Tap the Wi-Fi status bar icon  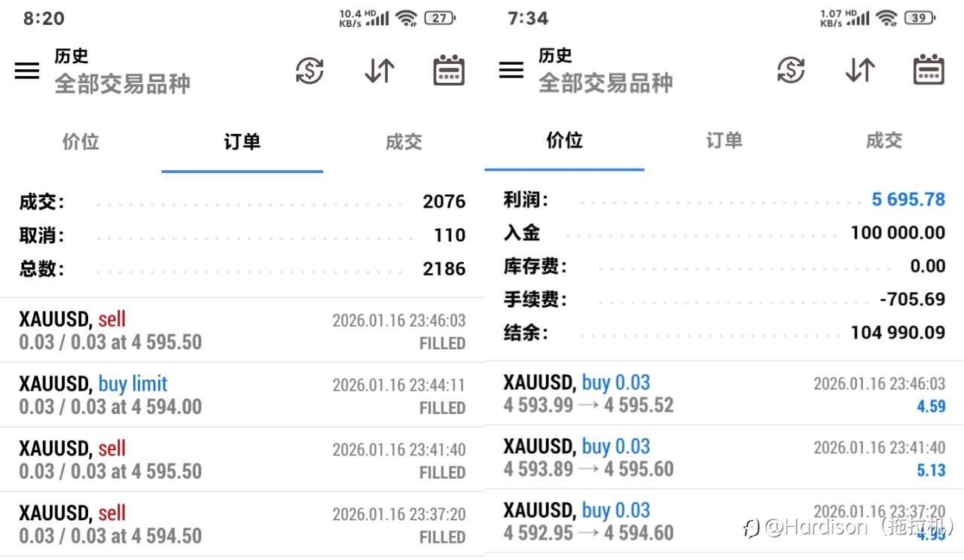[x=405, y=18]
